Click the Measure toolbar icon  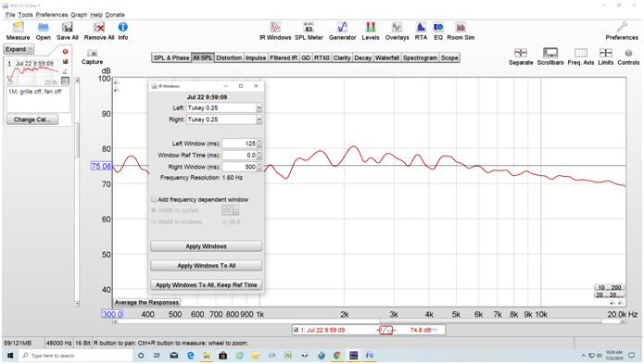(x=19, y=31)
